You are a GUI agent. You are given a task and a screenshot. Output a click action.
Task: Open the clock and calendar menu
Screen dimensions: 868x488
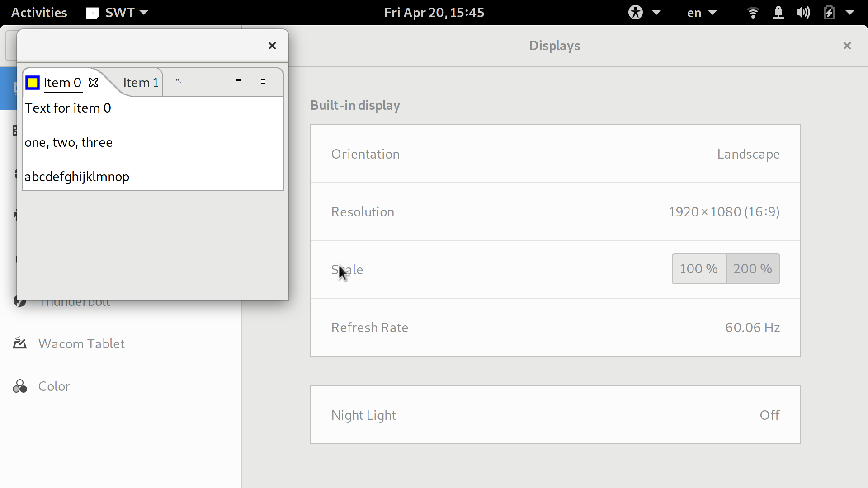pyautogui.click(x=434, y=12)
